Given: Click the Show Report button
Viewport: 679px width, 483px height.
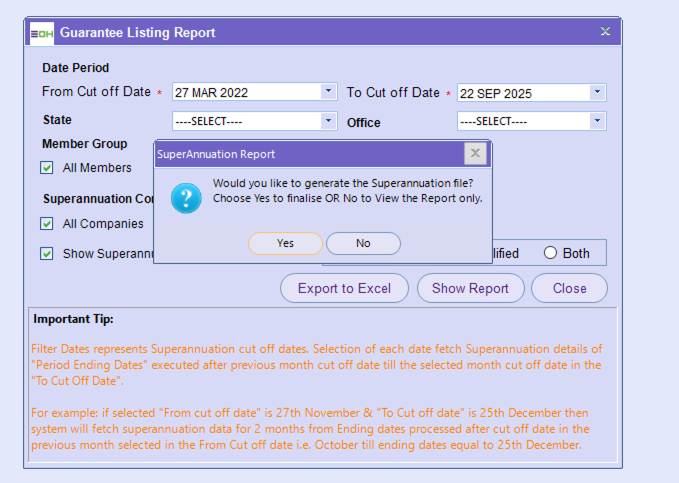Looking at the screenshot, I should (x=470, y=288).
